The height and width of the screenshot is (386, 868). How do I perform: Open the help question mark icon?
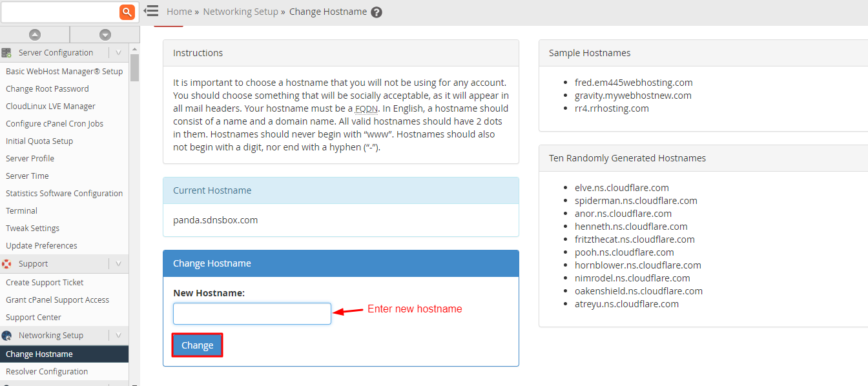[x=377, y=12]
